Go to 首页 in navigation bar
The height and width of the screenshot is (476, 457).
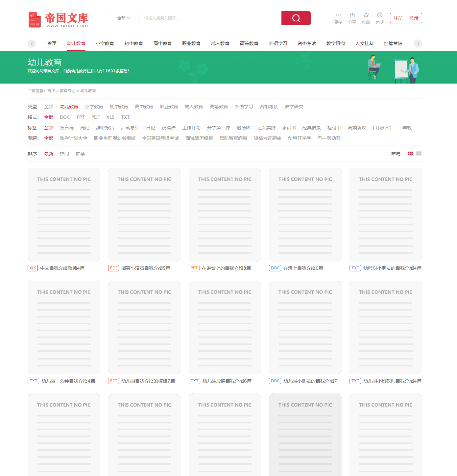click(52, 43)
